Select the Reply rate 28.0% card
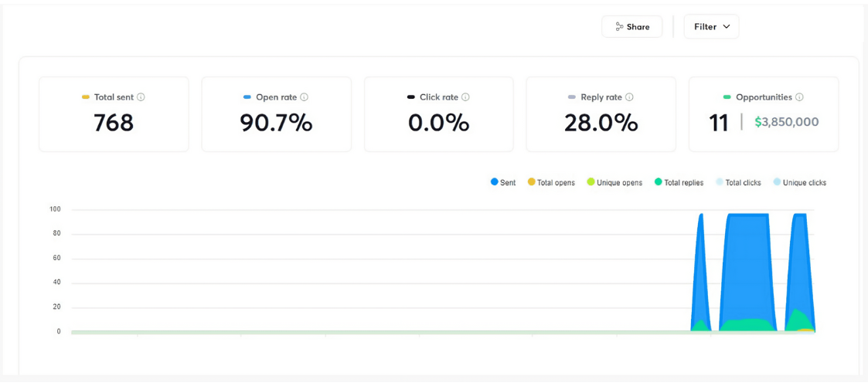 [x=601, y=114]
